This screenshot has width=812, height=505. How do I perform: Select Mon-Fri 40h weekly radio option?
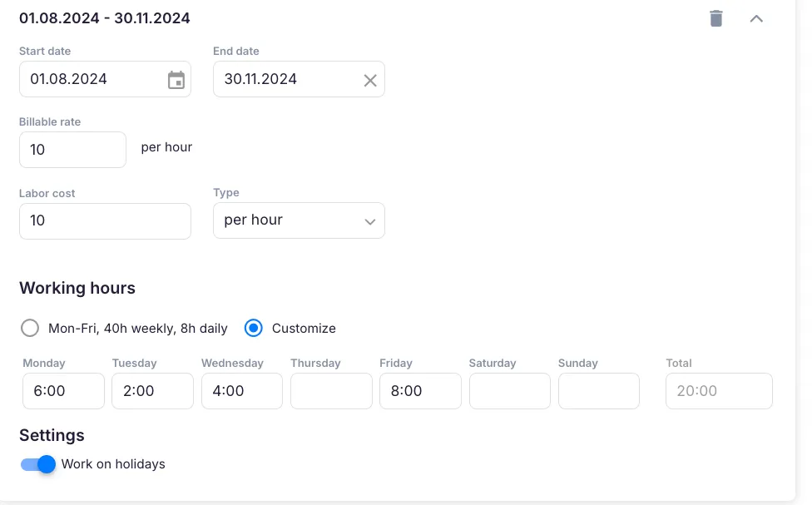pyautogui.click(x=30, y=328)
